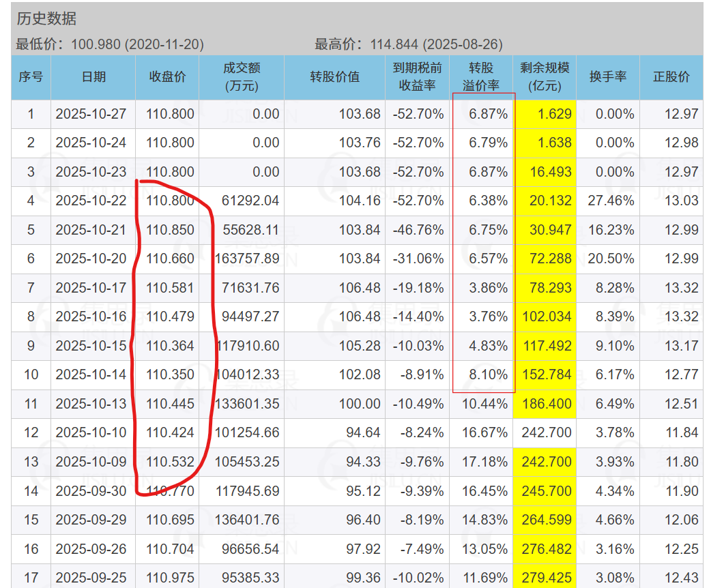This screenshot has height=588, width=724.
Task: Click the 剩余规模 (亿元) column header
Action: click(545, 77)
